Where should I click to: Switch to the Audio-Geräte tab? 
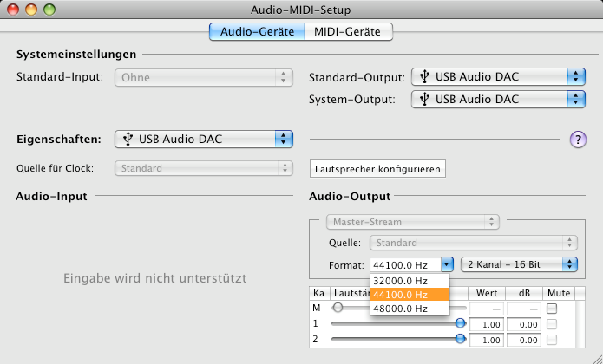pyautogui.click(x=257, y=31)
